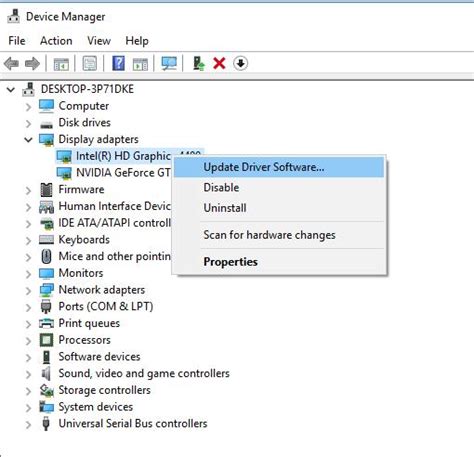Click the Intel(R) HD Graphics adapter icon
474x457 pixels.
pyautogui.click(x=64, y=156)
